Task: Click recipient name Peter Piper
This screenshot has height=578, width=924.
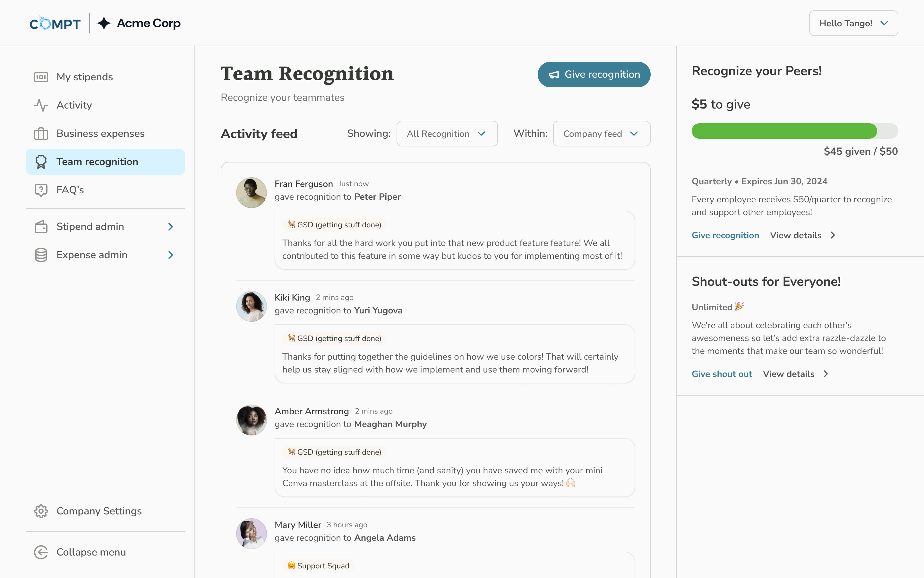Action: pyautogui.click(x=377, y=197)
